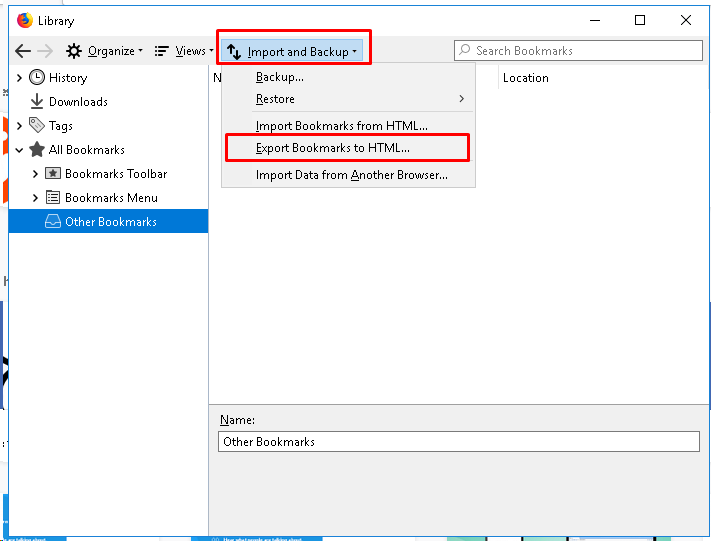711x541 pixels.
Task: Go back using the left arrow
Action: pyautogui.click(x=23, y=51)
